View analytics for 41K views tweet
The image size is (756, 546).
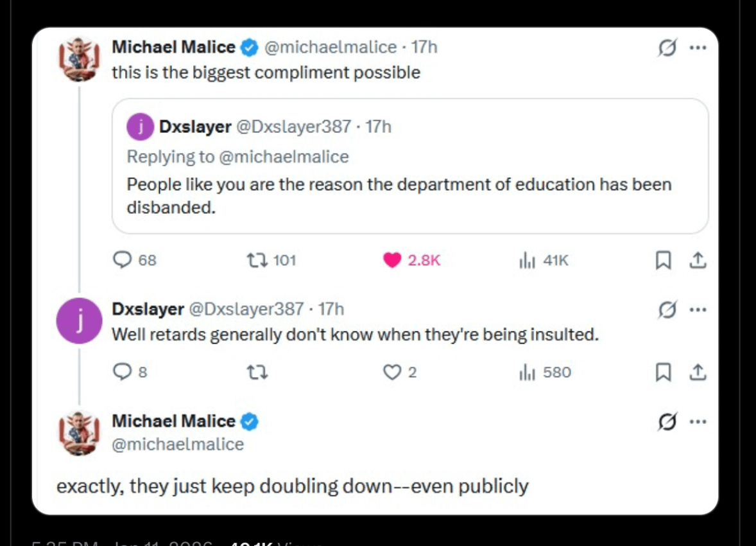526,260
